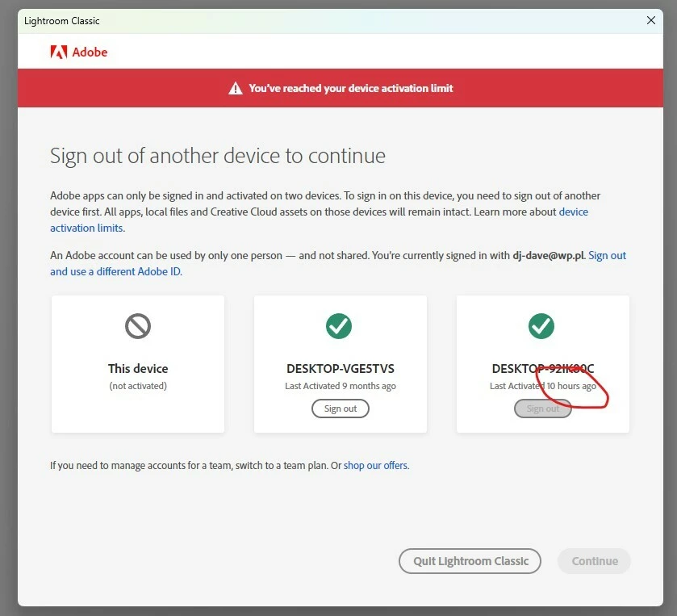
Task: Click the greyed Sign out button on rightmost card
Action: pyautogui.click(x=543, y=409)
